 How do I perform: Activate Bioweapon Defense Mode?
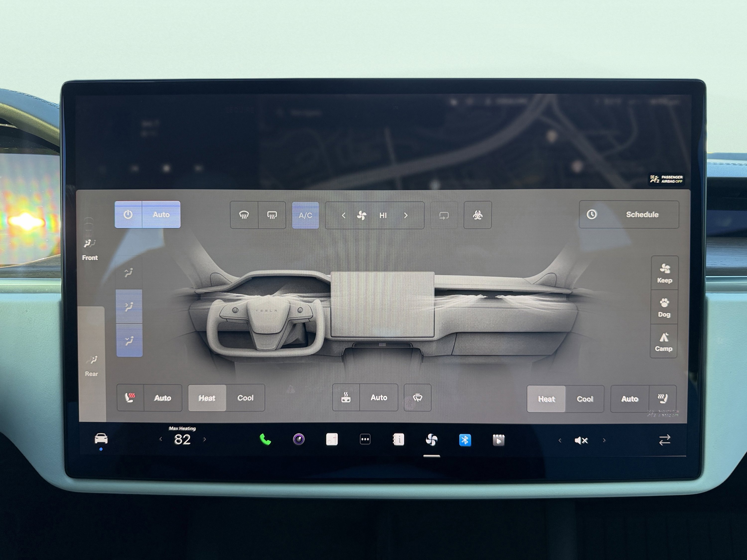(x=478, y=215)
